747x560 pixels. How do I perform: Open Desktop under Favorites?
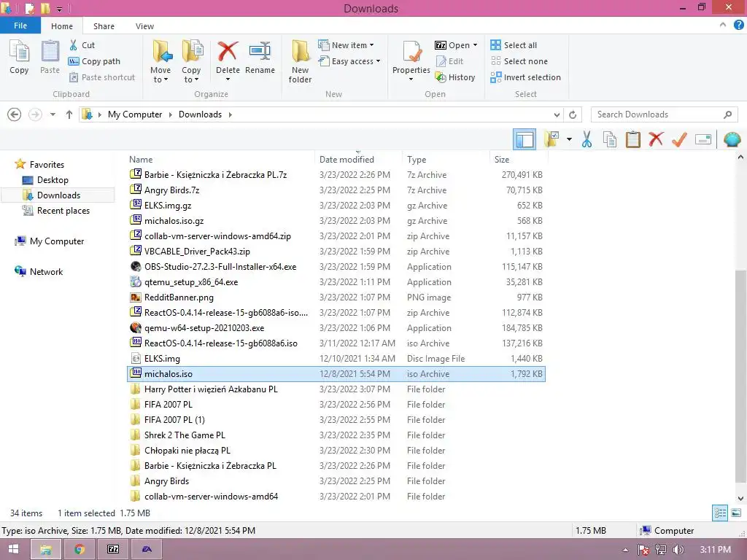pos(53,180)
